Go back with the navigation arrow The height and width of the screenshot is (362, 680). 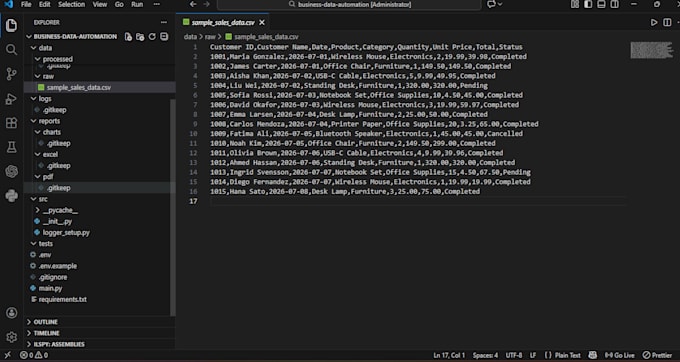(x=193, y=4)
